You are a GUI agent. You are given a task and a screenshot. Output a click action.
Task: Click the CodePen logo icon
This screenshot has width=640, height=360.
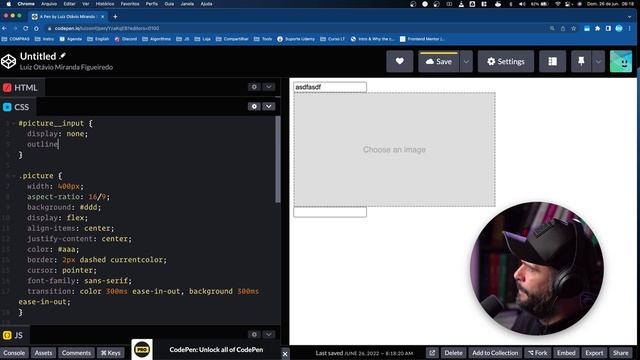tap(8, 61)
